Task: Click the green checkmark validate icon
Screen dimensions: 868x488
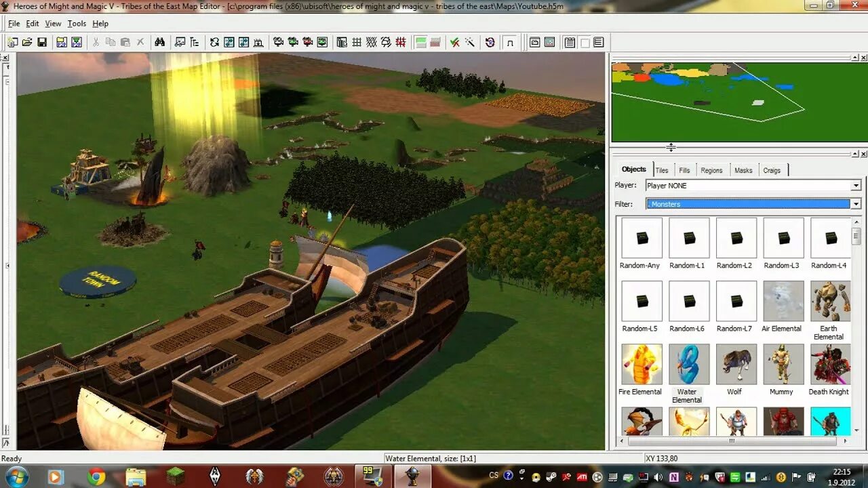Action: coord(454,42)
